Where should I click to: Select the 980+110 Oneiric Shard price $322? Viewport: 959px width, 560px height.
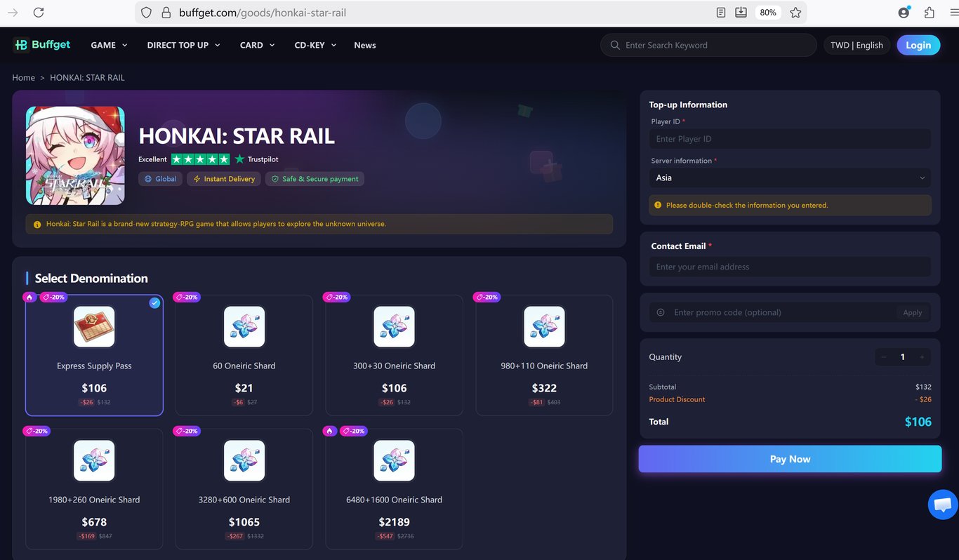coord(544,388)
